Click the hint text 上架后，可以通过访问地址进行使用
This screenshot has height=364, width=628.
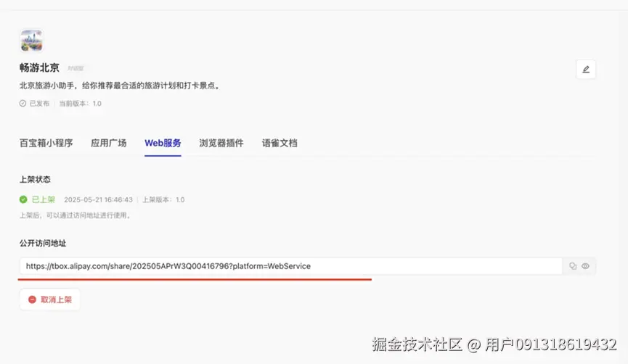click(76, 215)
